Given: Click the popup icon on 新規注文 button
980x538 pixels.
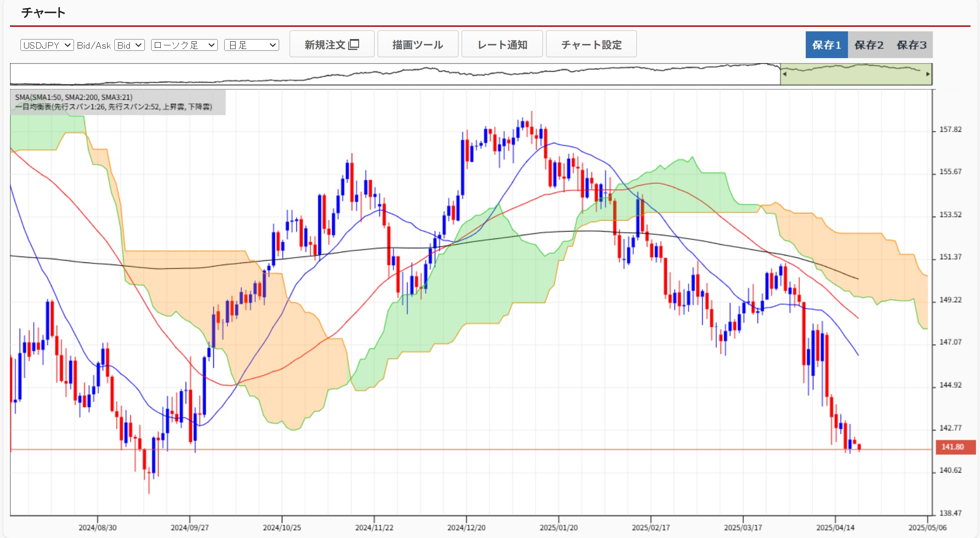Looking at the screenshot, I should coord(354,44).
